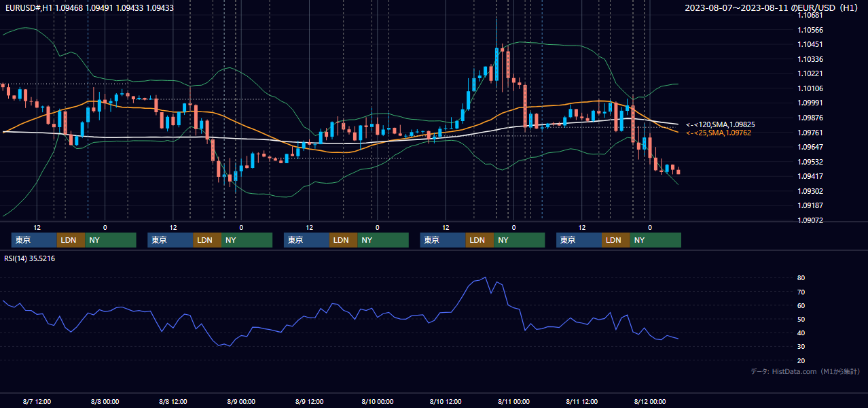Select the 8/9 12:00 time axis label
Image resolution: width=868 pixels, height=408 pixels.
click(x=309, y=402)
